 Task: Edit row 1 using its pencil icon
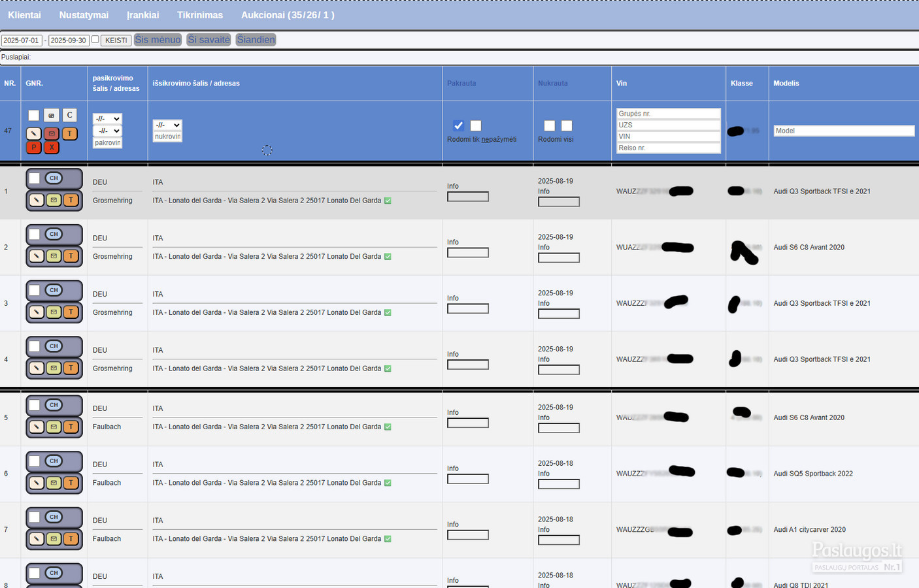[x=37, y=200]
